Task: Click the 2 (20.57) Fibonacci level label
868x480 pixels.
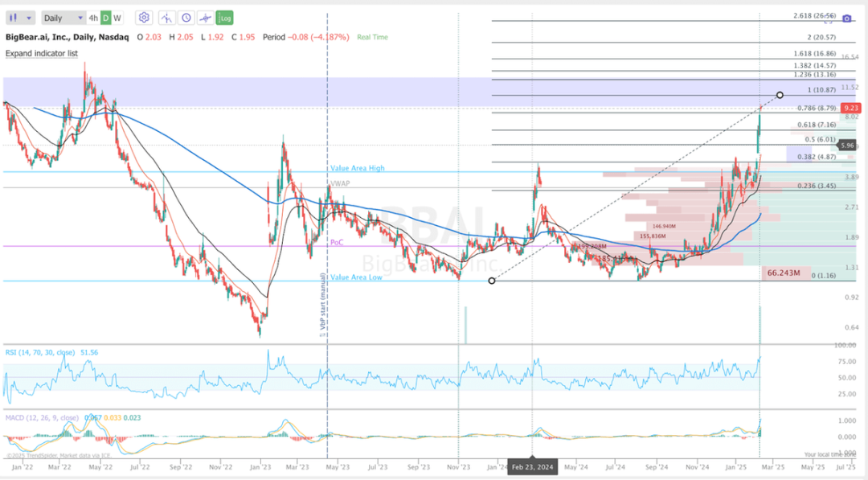Action: 821,37
